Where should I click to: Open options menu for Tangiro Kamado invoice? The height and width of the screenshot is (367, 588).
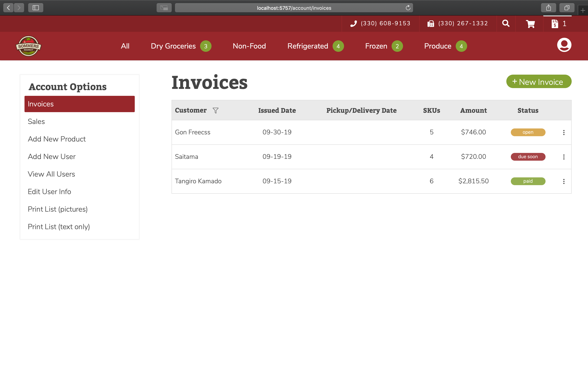[564, 181]
